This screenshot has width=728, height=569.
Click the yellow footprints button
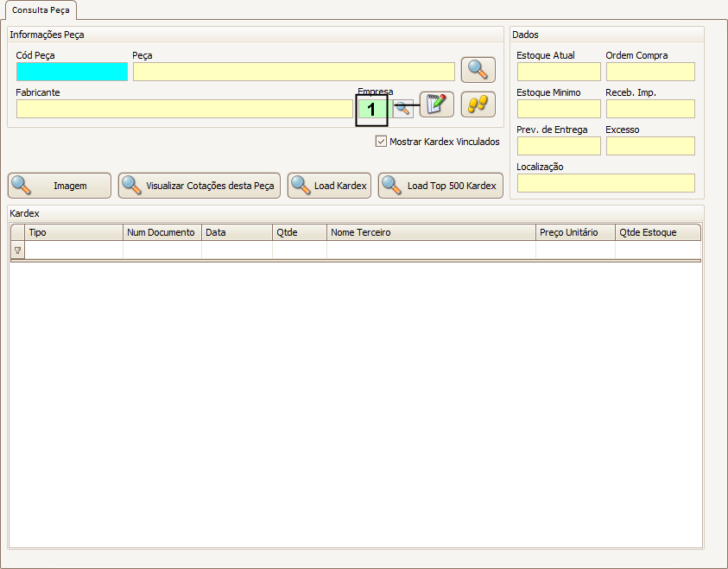478,104
